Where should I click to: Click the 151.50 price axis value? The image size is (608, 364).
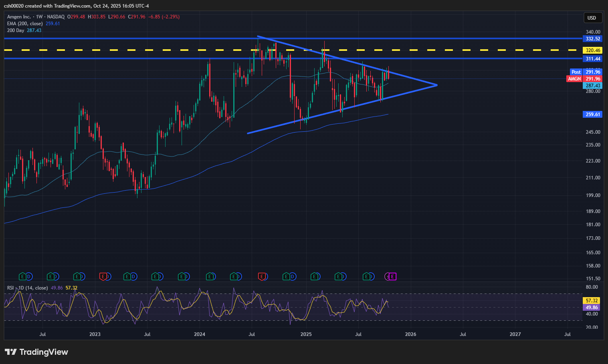(593, 279)
